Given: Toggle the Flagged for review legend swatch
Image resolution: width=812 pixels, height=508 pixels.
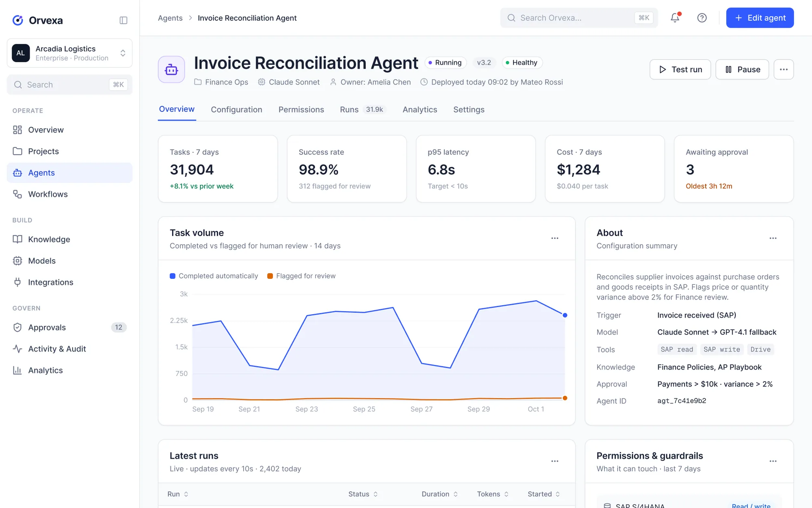Looking at the screenshot, I should [x=270, y=276].
